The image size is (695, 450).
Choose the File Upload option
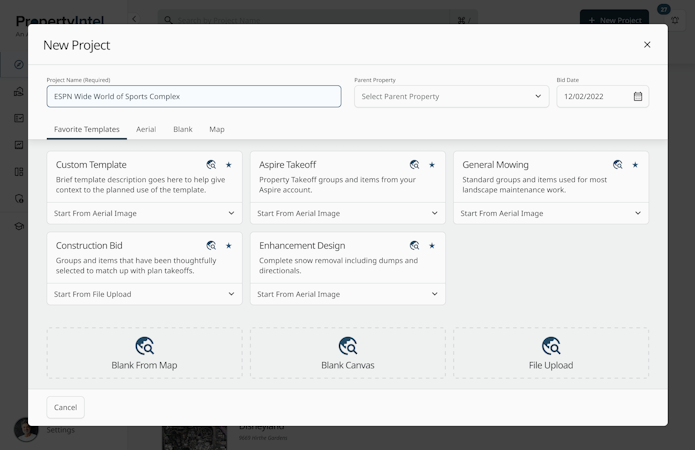551,353
